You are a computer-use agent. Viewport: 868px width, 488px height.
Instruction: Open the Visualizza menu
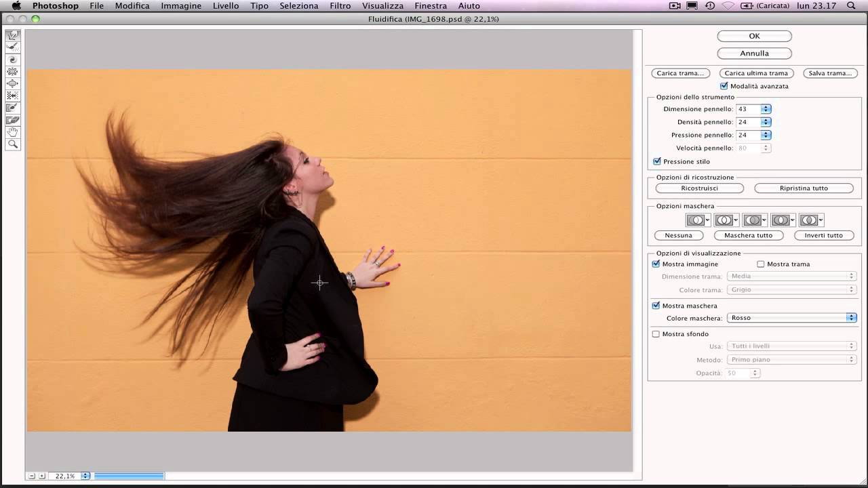click(382, 5)
